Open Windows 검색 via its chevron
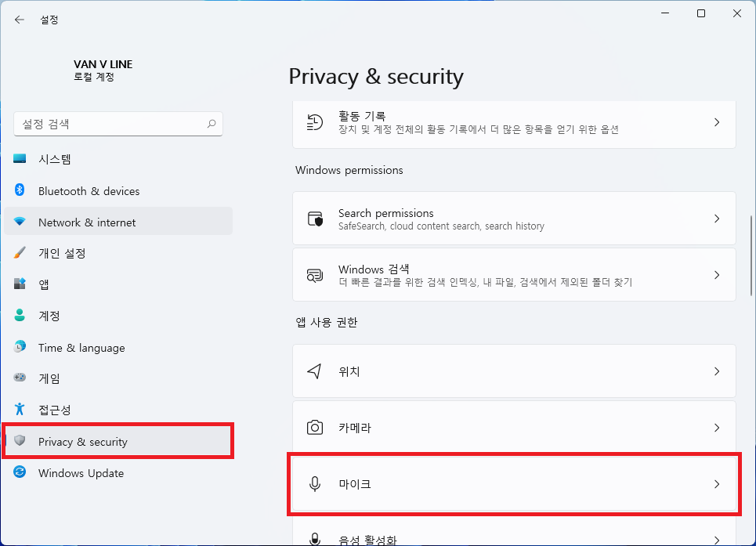This screenshot has width=756, height=546. (x=717, y=275)
